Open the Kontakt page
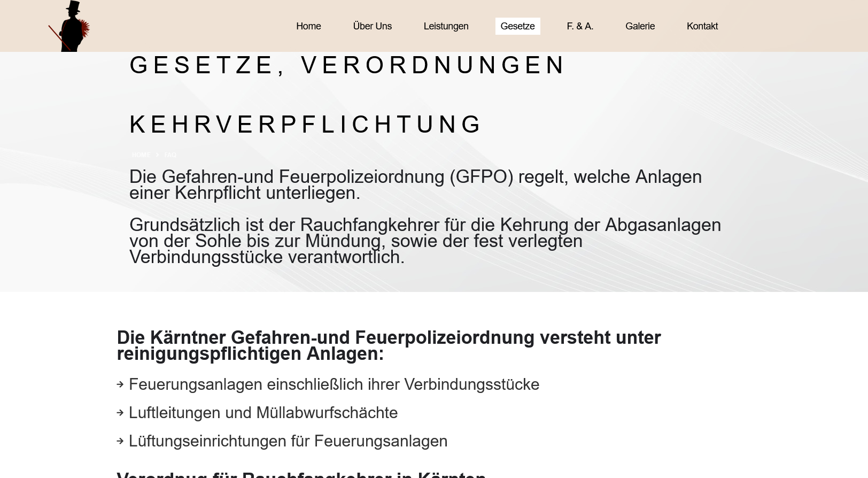Screen dimensions: 868x478 pyautogui.click(x=702, y=26)
